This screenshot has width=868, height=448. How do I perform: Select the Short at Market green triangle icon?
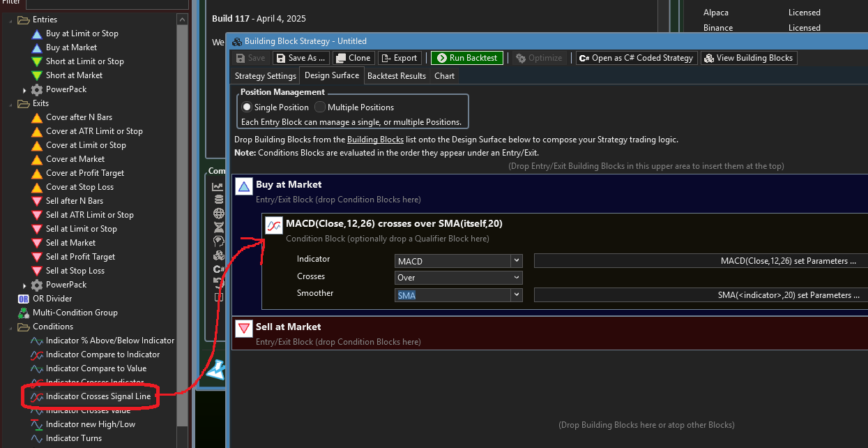click(x=37, y=75)
